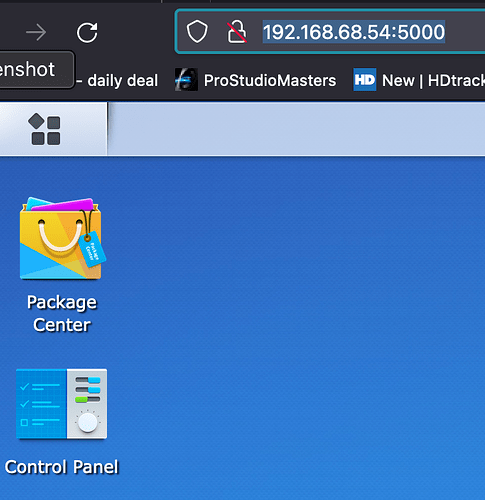Go forward using the browser arrow
This screenshot has width=485, height=500.
[36, 32]
